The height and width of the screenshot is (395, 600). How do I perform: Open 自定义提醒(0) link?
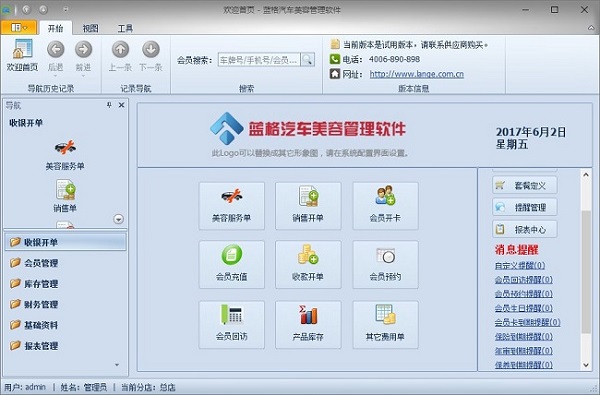click(520, 265)
